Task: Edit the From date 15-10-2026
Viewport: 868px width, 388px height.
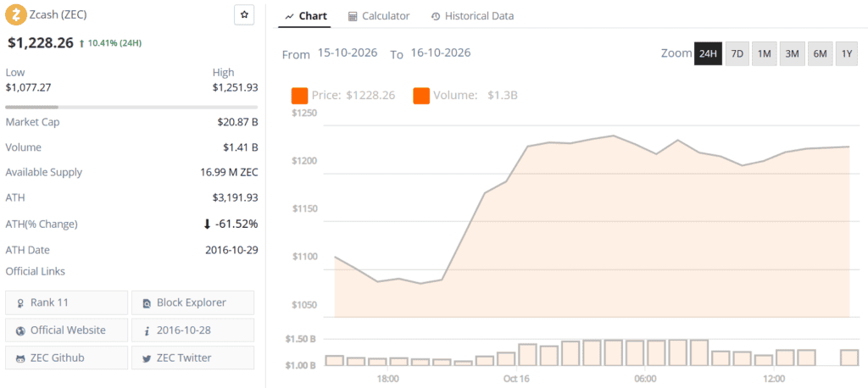Action: 347,53
